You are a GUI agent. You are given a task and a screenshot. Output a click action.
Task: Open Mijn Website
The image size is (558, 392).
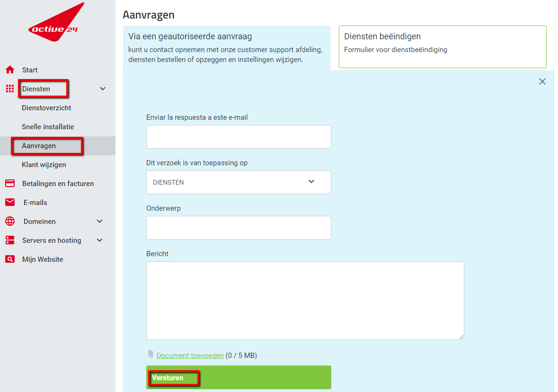pyautogui.click(x=43, y=259)
